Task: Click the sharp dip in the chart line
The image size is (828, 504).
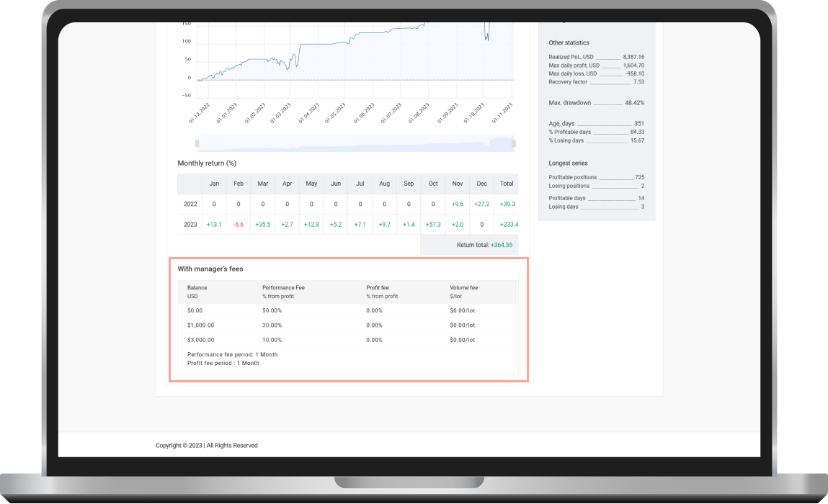Action: (487, 37)
